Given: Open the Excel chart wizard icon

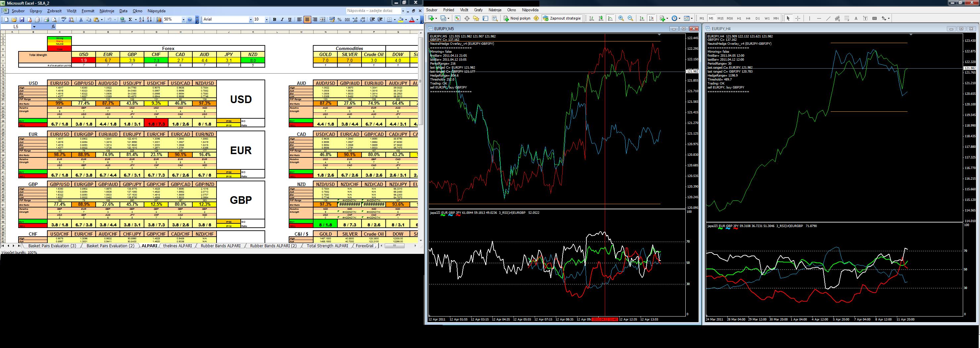Looking at the screenshot, I should pyautogui.click(x=159, y=20).
